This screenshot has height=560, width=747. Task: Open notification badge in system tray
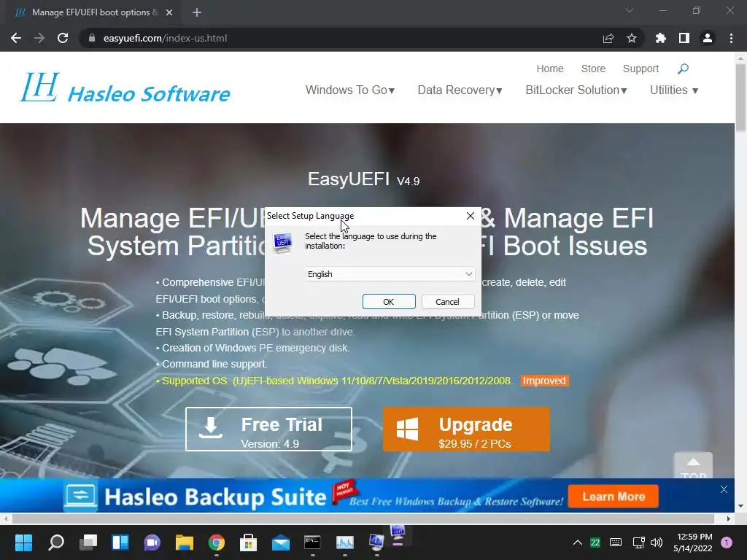pyautogui.click(x=727, y=542)
